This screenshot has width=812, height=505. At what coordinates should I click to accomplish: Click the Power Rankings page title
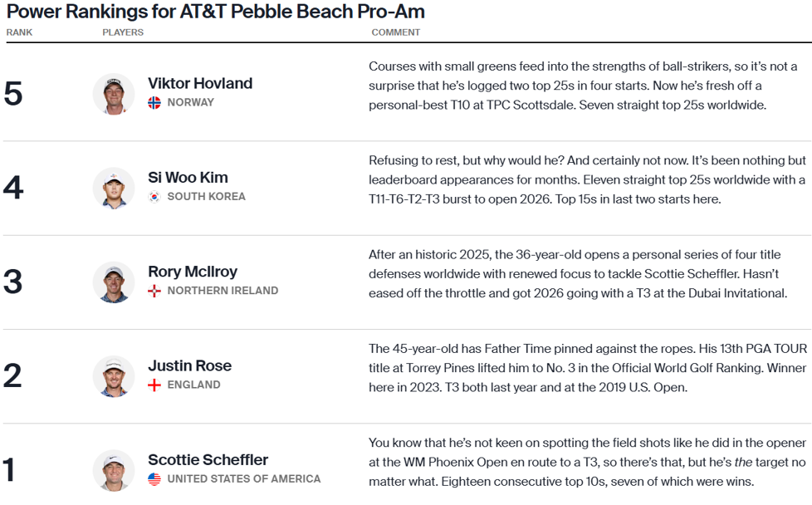pos(215,12)
